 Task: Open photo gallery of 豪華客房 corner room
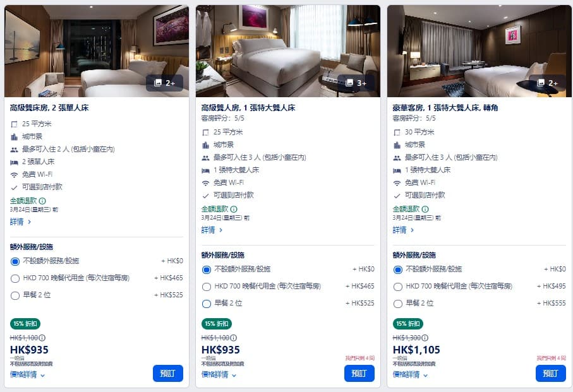click(547, 83)
